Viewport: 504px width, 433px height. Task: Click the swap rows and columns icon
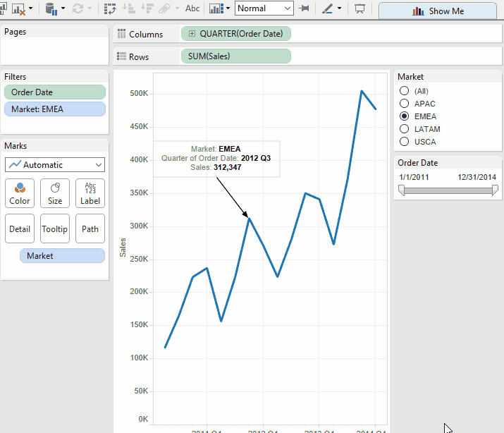point(110,9)
